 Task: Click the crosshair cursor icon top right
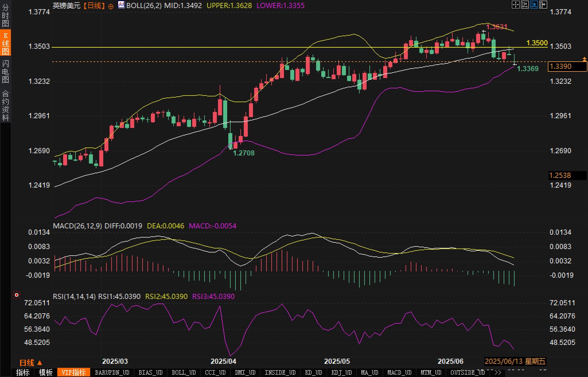point(515,5)
